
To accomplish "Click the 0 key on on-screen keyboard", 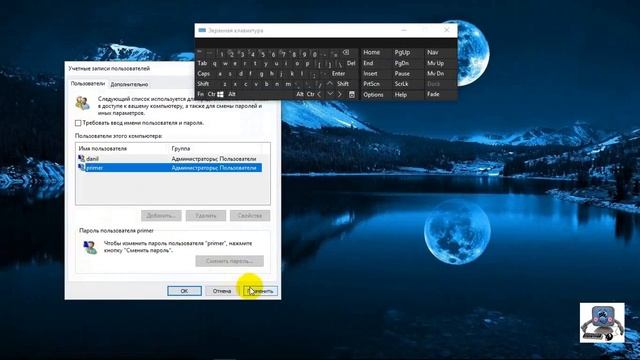I will pos(315,54).
